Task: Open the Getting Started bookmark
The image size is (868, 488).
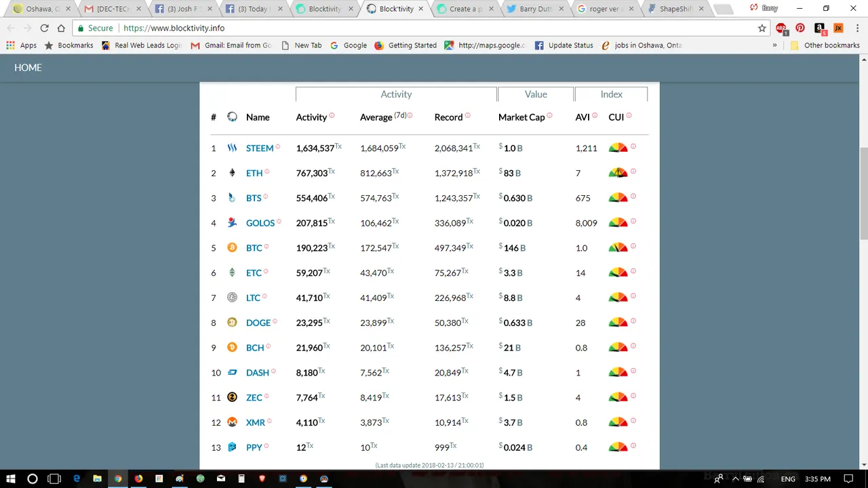Action: tap(406, 45)
